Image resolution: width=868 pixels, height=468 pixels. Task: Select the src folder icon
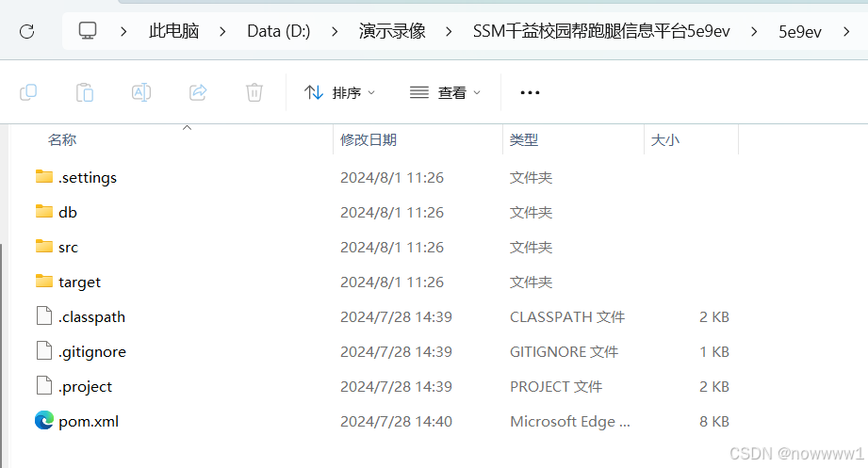[x=44, y=246]
